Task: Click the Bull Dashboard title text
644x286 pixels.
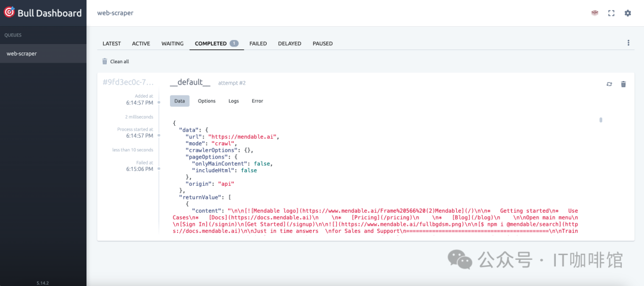Action: click(x=49, y=13)
